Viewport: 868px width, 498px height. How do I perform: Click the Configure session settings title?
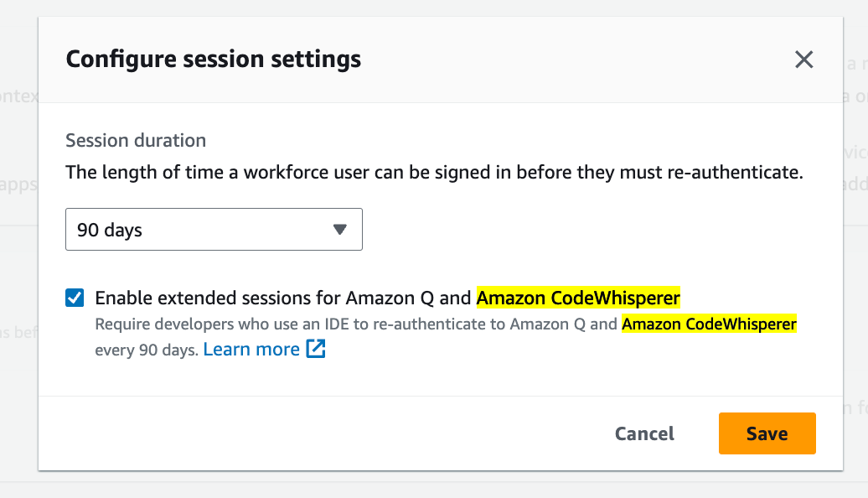pyautogui.click(x=213, y=60)
